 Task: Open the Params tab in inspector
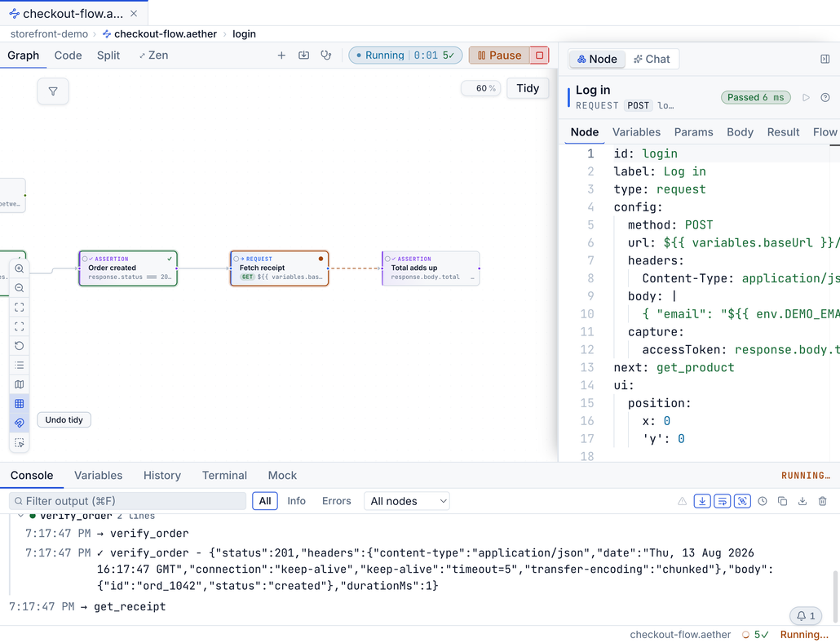pyautogui.click(x=694, y=132)
